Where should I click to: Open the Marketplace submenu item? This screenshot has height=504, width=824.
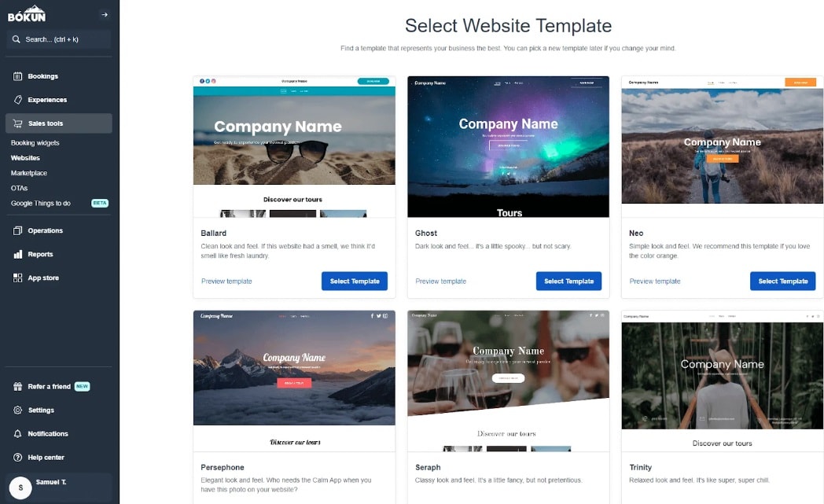29,173
